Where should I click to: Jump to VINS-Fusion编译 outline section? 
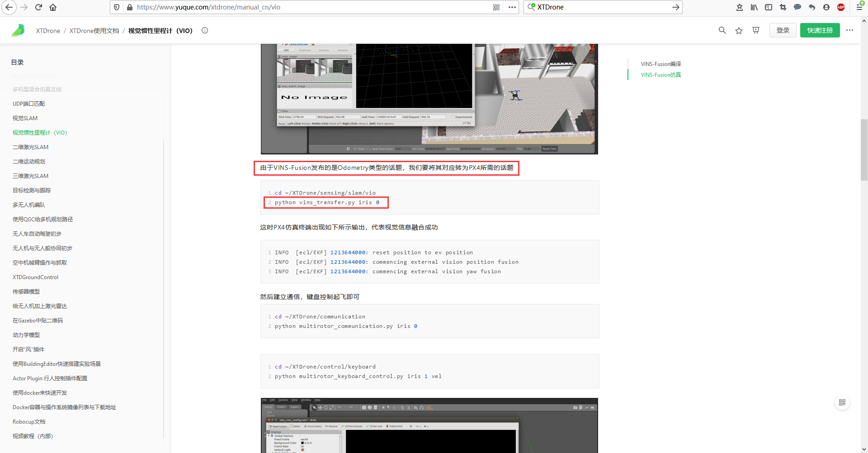661,64
